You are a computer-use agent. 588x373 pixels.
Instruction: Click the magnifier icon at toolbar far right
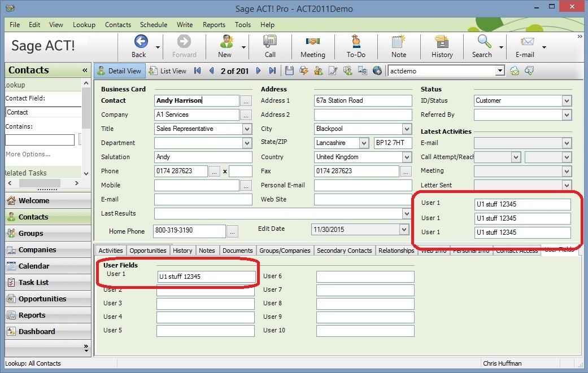(529, 71)
